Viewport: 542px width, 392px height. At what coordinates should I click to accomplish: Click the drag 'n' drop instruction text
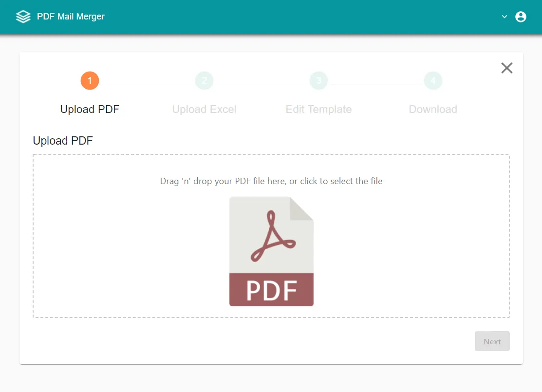[x=271, y=181]
